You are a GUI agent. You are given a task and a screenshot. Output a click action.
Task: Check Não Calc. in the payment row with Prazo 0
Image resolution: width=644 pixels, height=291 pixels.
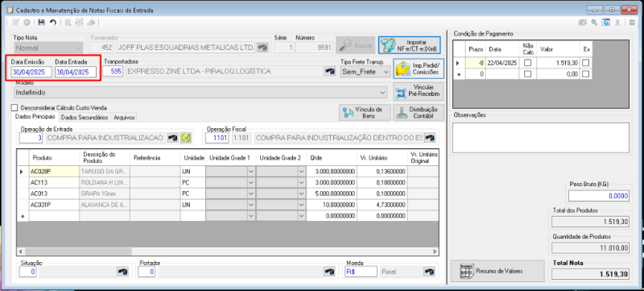point(527,74)
